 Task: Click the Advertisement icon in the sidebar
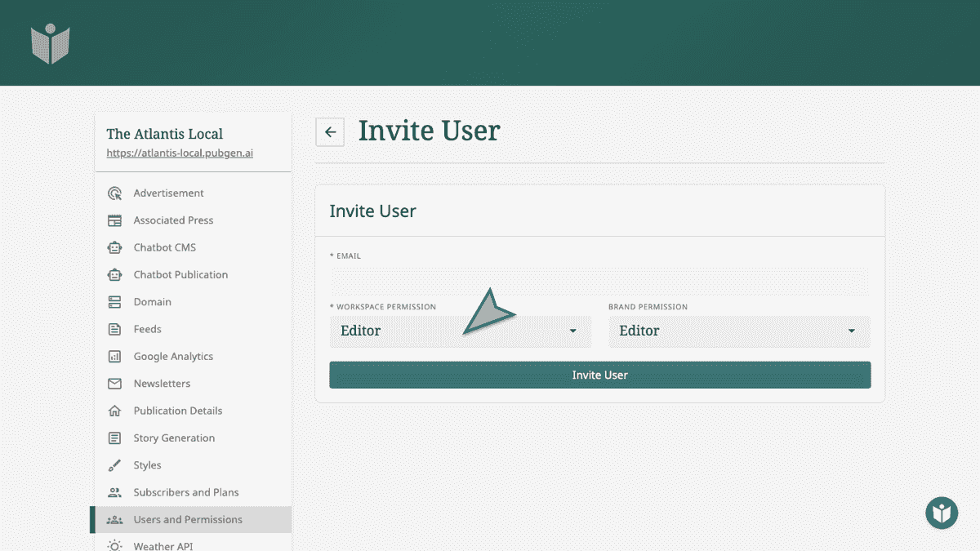(115, 193)
